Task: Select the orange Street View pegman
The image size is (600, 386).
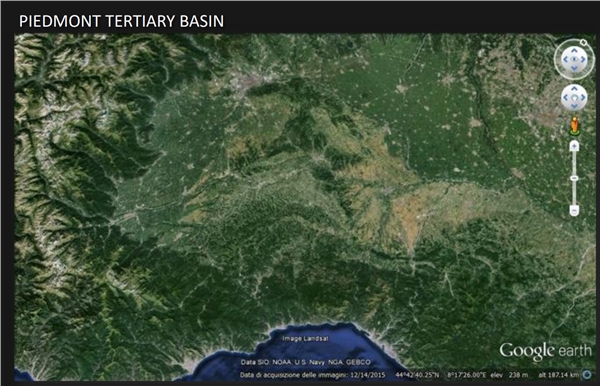Action: click(x=574, y=125)
